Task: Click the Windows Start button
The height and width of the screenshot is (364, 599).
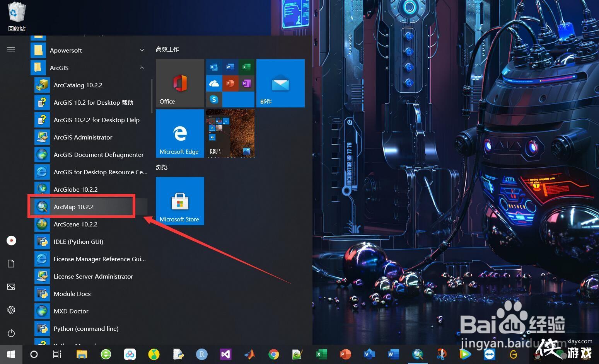Action: point(11,354)
